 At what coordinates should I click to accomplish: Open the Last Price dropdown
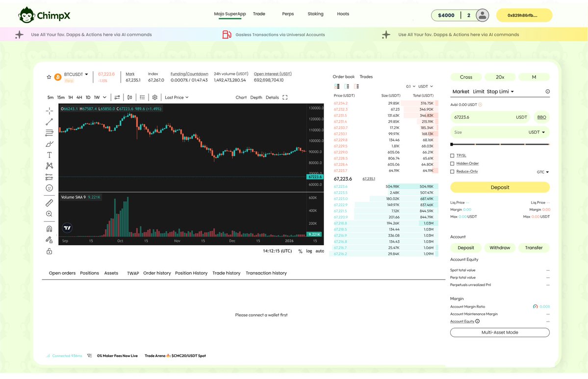(x=176, y=97)
